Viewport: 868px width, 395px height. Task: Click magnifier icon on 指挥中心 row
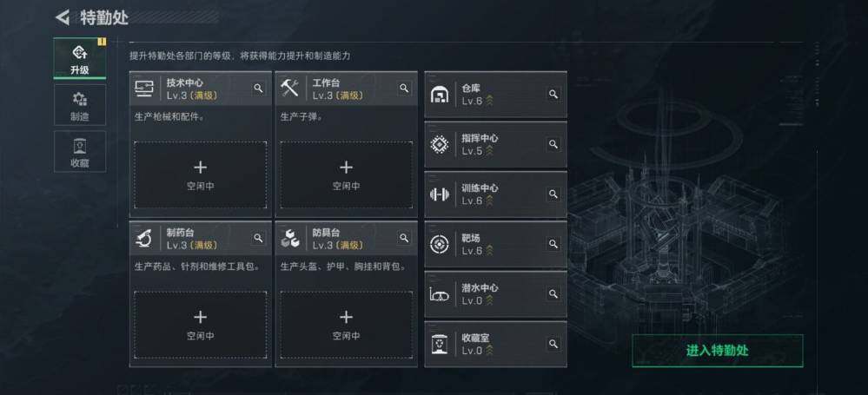[x=553, y=144]
